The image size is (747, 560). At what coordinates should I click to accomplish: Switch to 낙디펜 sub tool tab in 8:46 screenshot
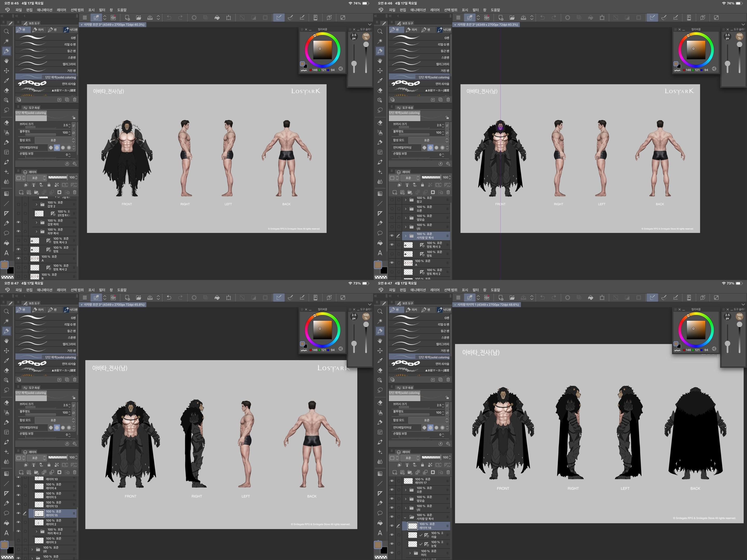tap(444, 30)
